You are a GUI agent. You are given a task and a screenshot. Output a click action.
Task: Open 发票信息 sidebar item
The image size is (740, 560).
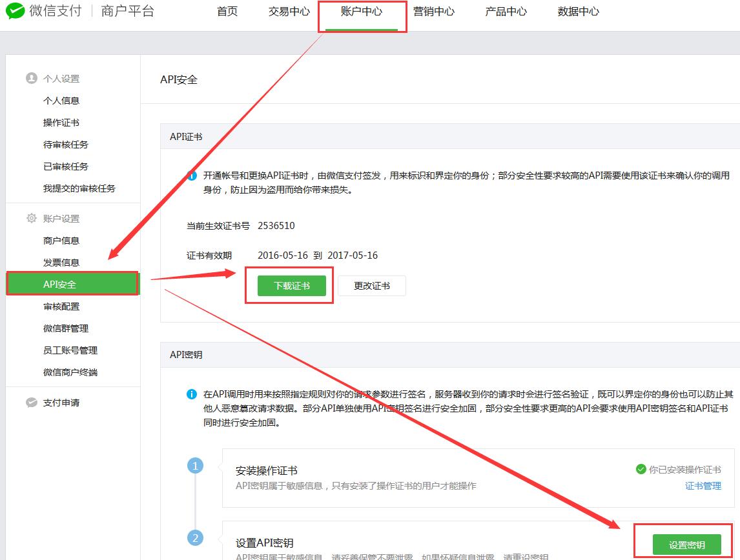tap(61, 263)
